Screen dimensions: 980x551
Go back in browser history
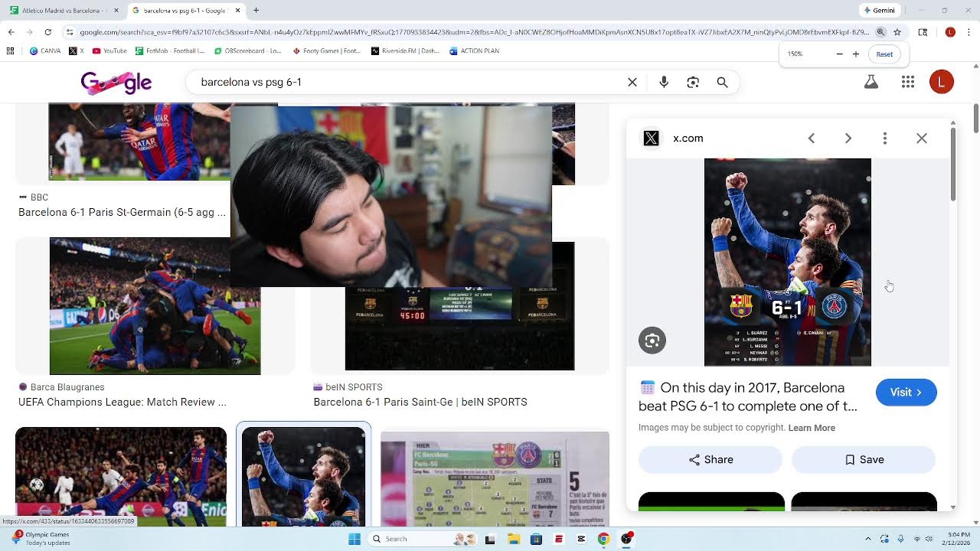coord(11,32)
